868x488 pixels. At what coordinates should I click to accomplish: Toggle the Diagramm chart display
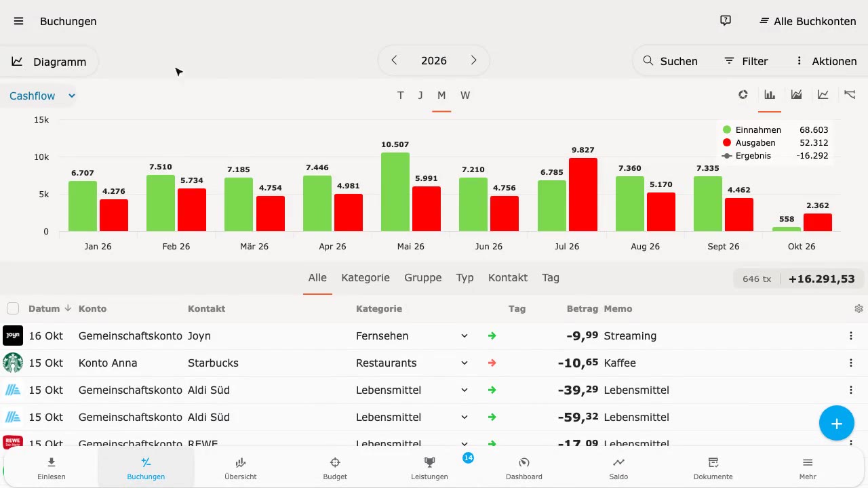49,62
